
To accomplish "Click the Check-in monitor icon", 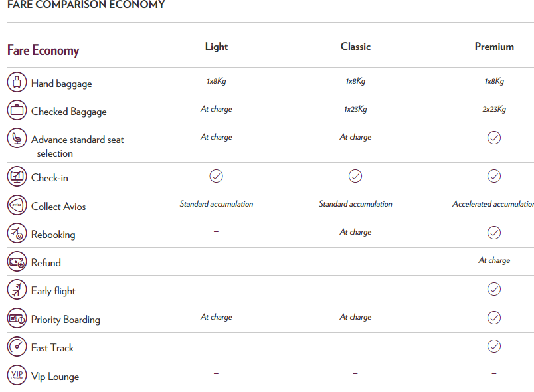I will (17, 177).
